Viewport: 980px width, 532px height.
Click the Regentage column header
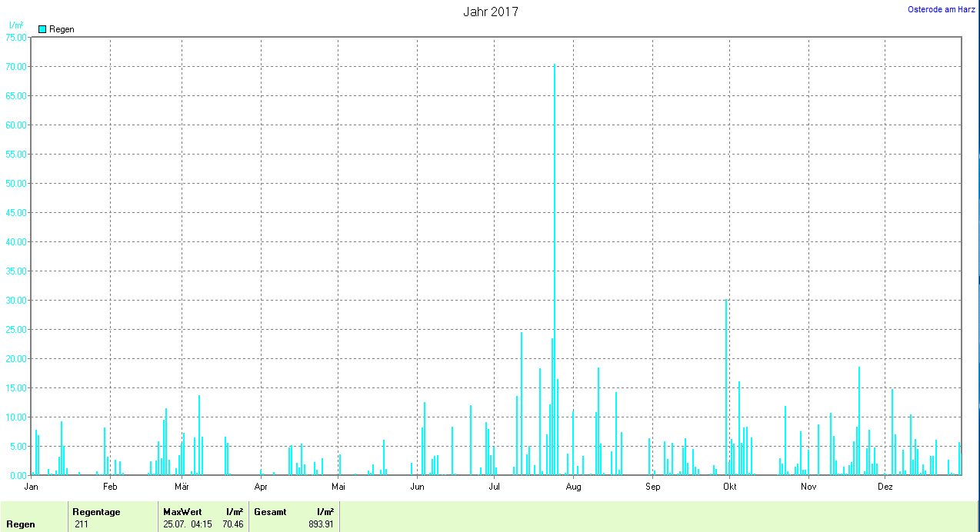[x=96, y=511]
